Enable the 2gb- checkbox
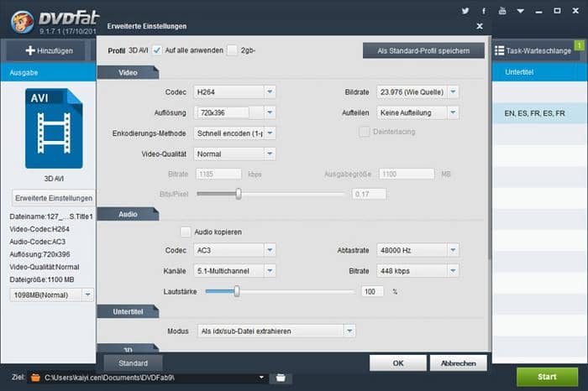588x391 pixels. click(x=232, y=50)
